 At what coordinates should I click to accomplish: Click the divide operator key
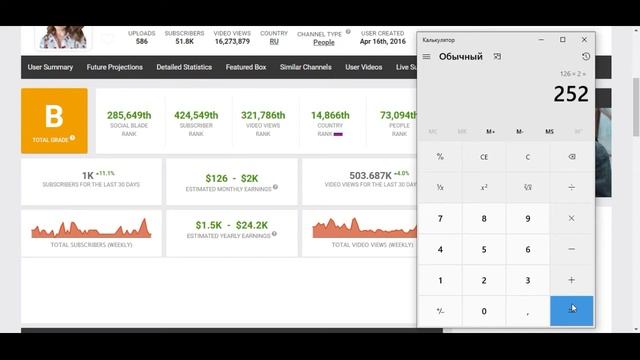571,187
